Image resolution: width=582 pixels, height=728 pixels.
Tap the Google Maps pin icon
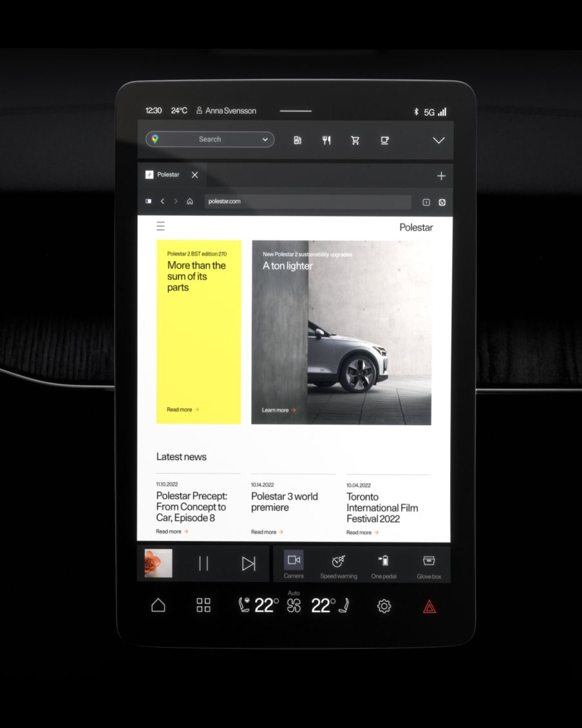[x=155, y=139]
